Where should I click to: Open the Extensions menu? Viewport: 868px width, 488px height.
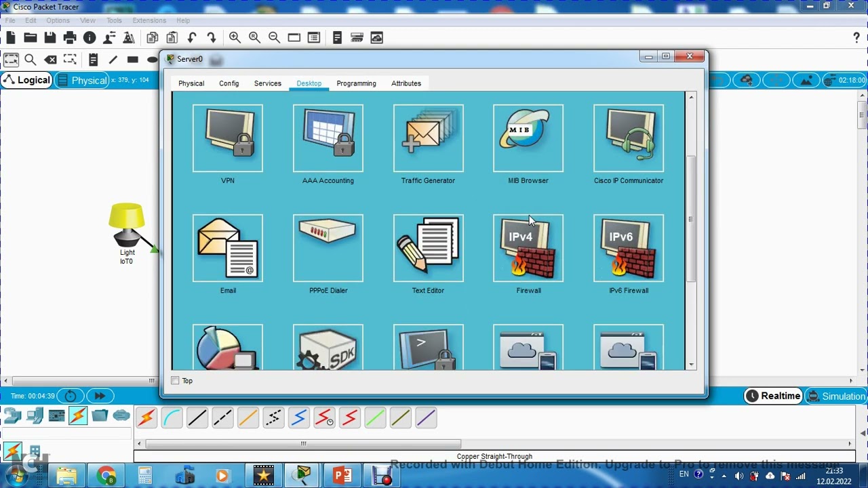coord(149,20)
